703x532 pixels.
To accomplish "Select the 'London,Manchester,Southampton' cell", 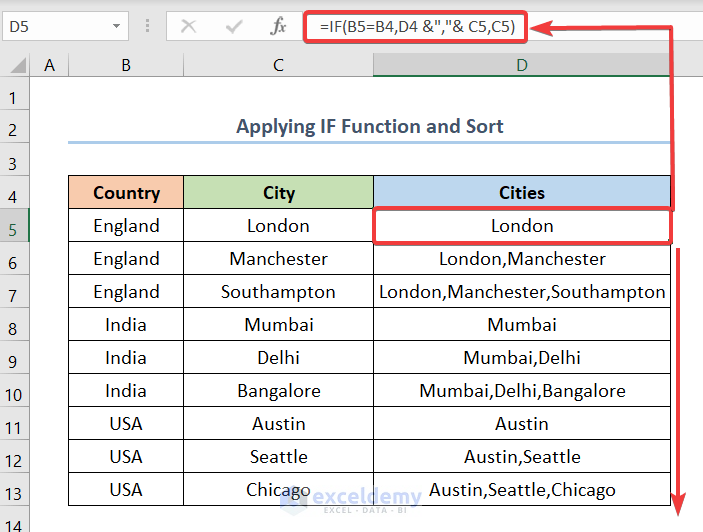I will (522, 292).
